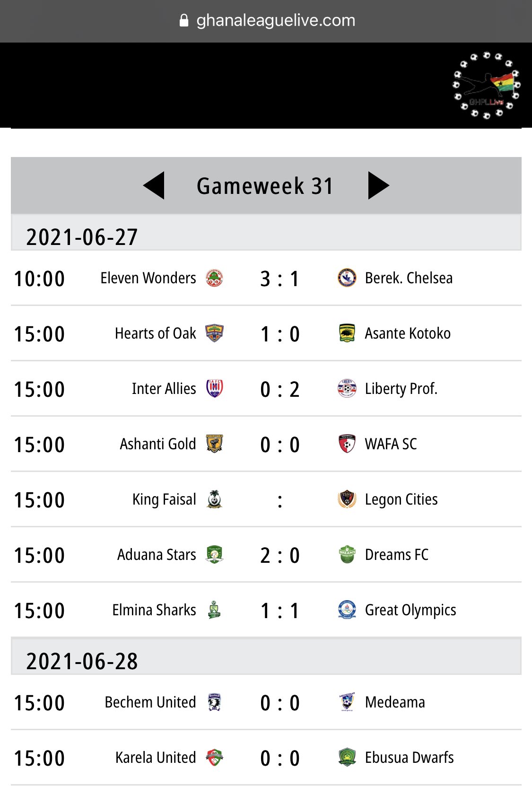Open Liberty Prof. team link
This screenshot has width=532, height=786.
[401, 389]
